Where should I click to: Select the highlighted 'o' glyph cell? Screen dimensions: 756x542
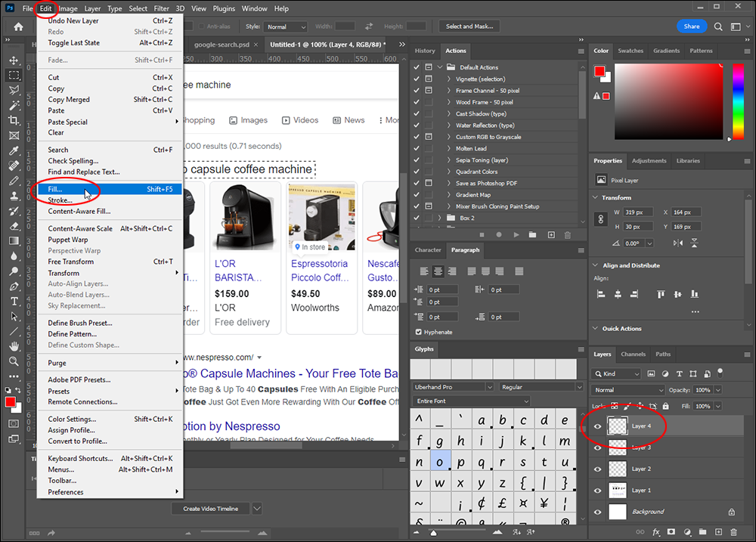tap(440, 462)
